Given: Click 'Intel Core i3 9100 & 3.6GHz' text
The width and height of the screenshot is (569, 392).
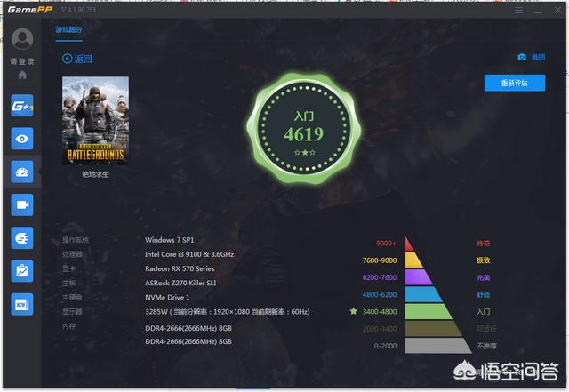Looking at the screenshot, I should (x=189, y=254).
